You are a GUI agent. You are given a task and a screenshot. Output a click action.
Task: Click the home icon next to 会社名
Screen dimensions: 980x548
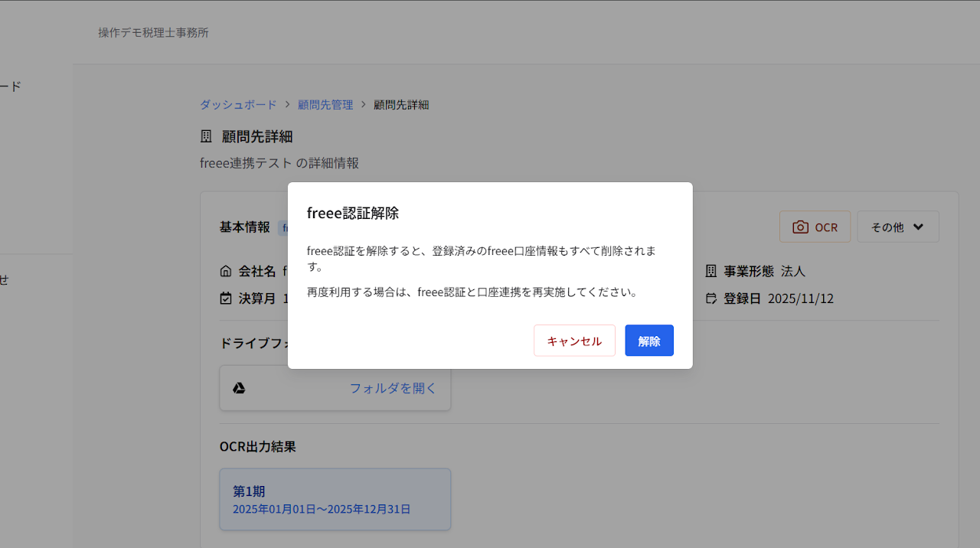tap(226, 271)
